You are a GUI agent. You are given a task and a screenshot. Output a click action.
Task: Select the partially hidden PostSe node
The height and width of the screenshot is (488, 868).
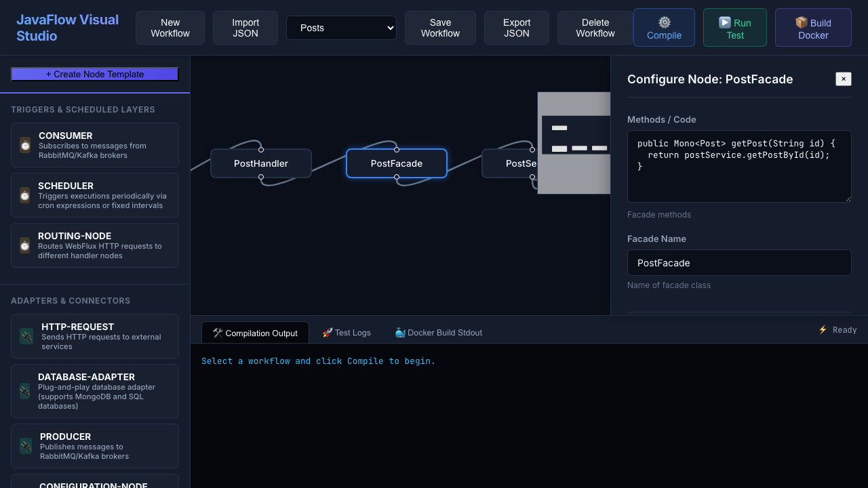[x=510, y=163]
